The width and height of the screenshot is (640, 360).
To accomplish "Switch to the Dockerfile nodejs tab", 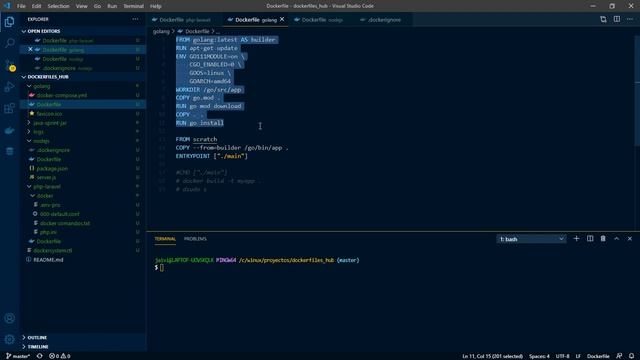I will (x=322, y=20).
